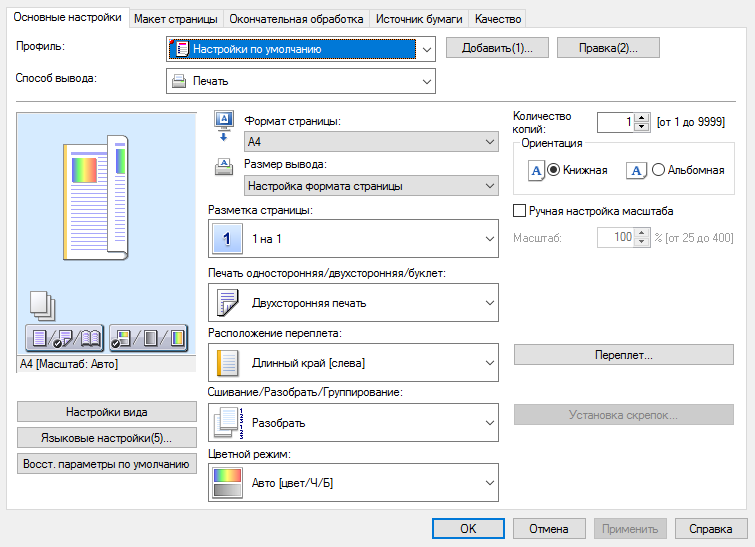755x547 pixels.
Task: Switch to Макет страницы tab
Action: point(176,19)
